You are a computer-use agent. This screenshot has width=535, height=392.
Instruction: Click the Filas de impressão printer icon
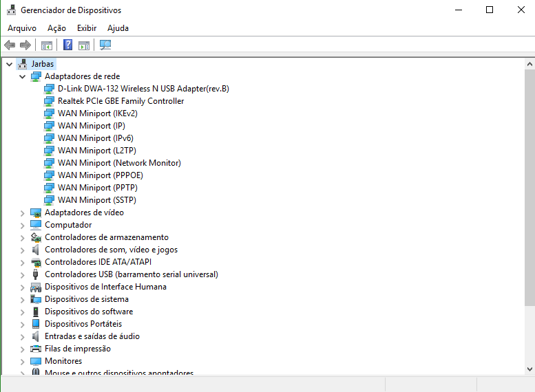point(36,349)
